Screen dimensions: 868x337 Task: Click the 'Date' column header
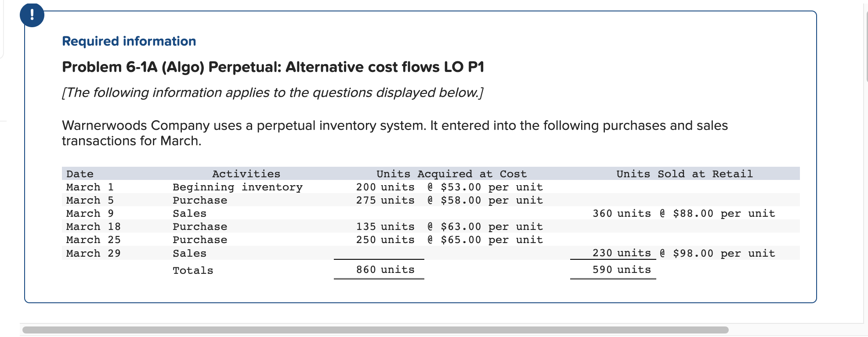(80, 174)
